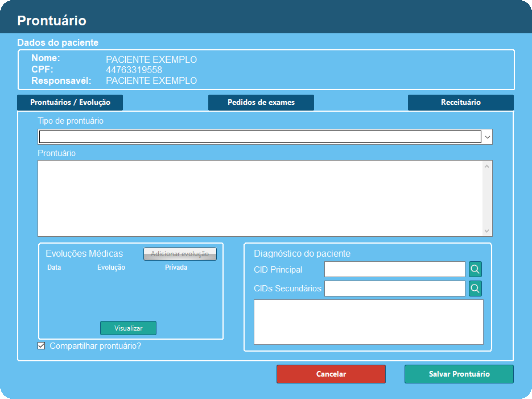Click up arrow of Prontuário scrollbar

pos(487,167)
